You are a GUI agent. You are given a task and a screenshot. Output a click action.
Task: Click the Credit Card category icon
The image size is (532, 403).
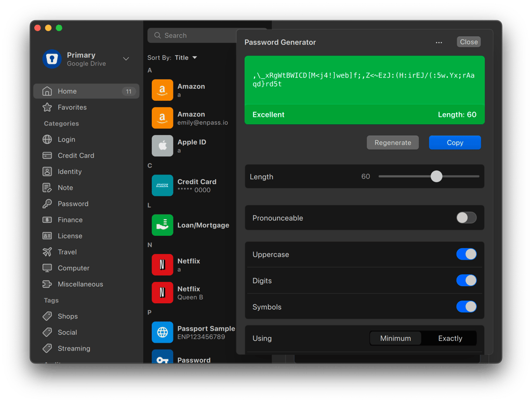point(47,155)
